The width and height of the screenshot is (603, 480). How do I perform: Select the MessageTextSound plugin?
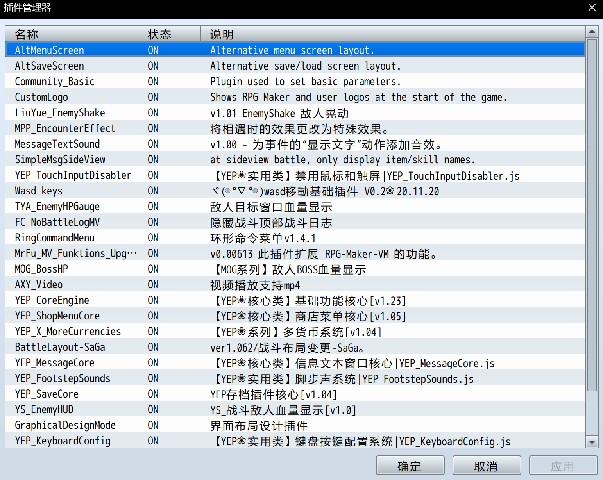click(x=295, y=144)
